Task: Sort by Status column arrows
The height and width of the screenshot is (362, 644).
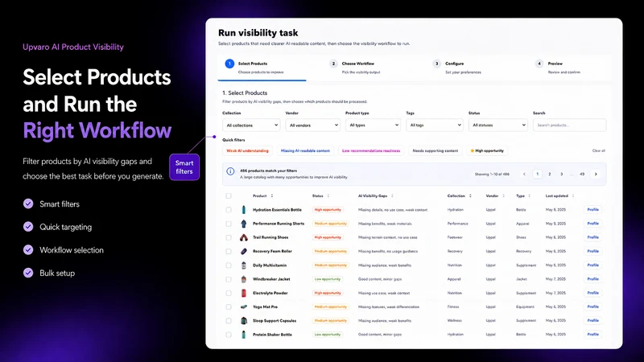Action: pyautogui.click(x=328, y=195)
